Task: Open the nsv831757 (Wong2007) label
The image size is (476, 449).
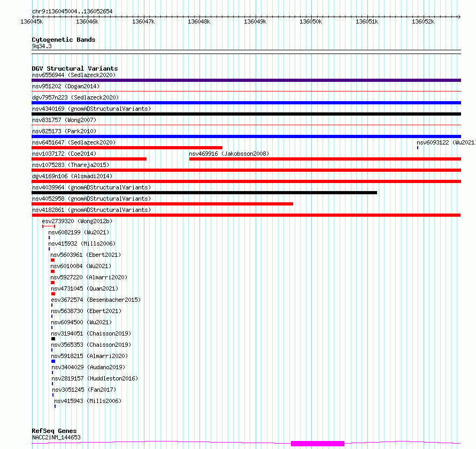Action: click(x=64, y=120)
